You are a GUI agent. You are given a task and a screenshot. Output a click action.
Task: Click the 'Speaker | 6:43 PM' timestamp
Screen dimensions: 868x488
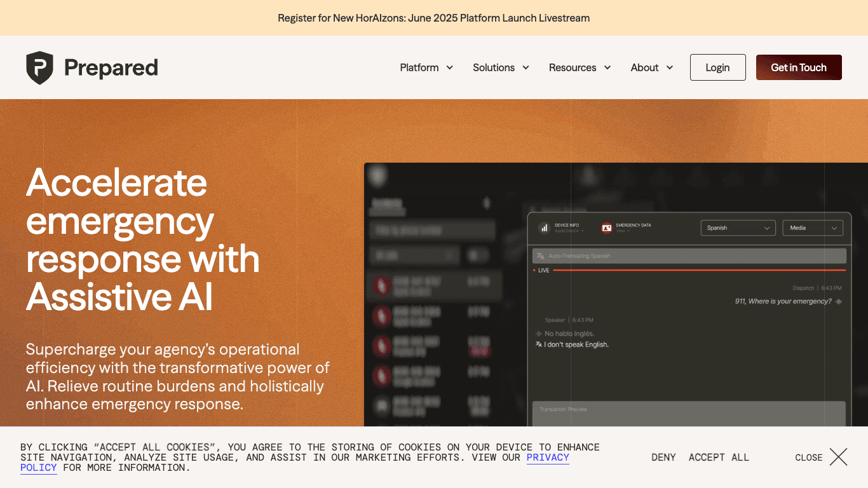point(569,320)
